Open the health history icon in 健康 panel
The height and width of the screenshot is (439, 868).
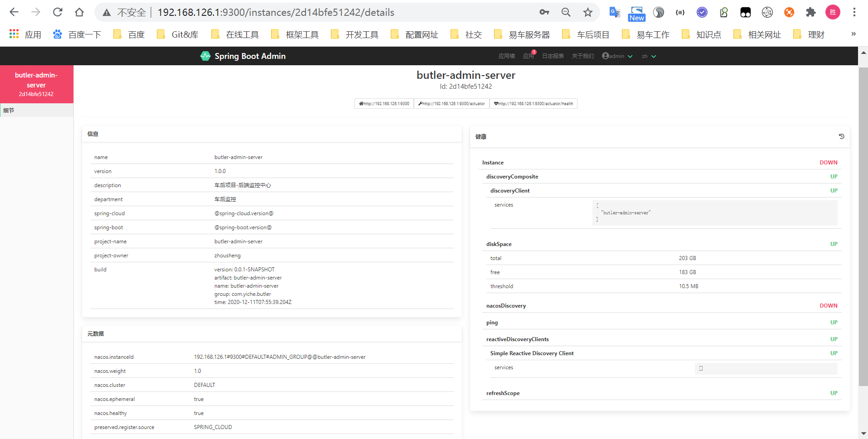tap(841, 136)
